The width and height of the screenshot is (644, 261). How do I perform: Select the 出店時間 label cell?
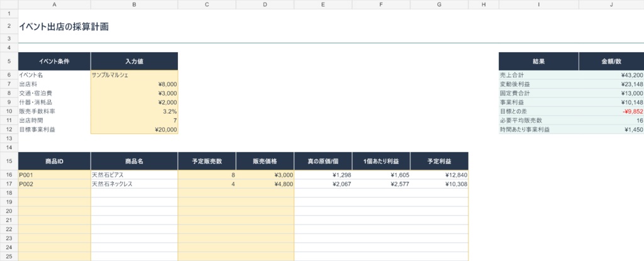55,120
